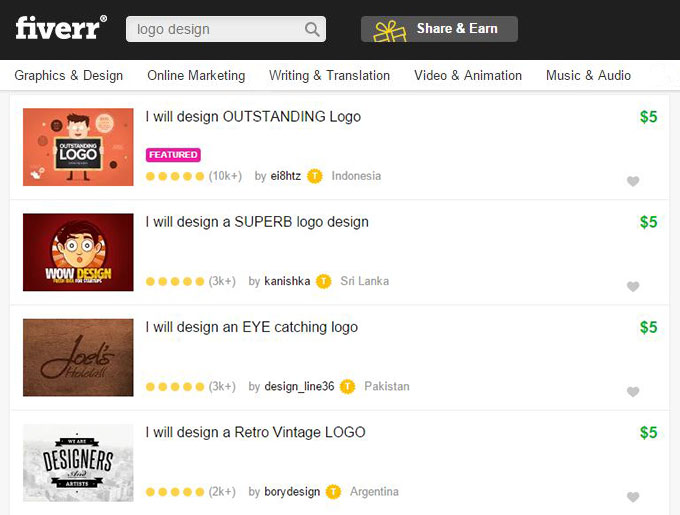Favorite the EYE catching logo gig heart
The height and width of the screenshot is (515, 680).
pyautogui.click(x=633, y=392)
